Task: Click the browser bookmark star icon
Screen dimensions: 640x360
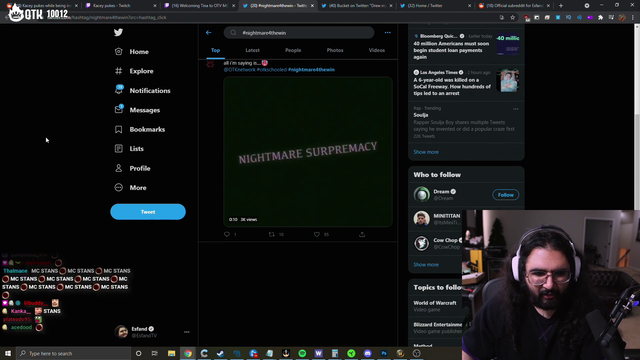Action: (x=513, y=18)
